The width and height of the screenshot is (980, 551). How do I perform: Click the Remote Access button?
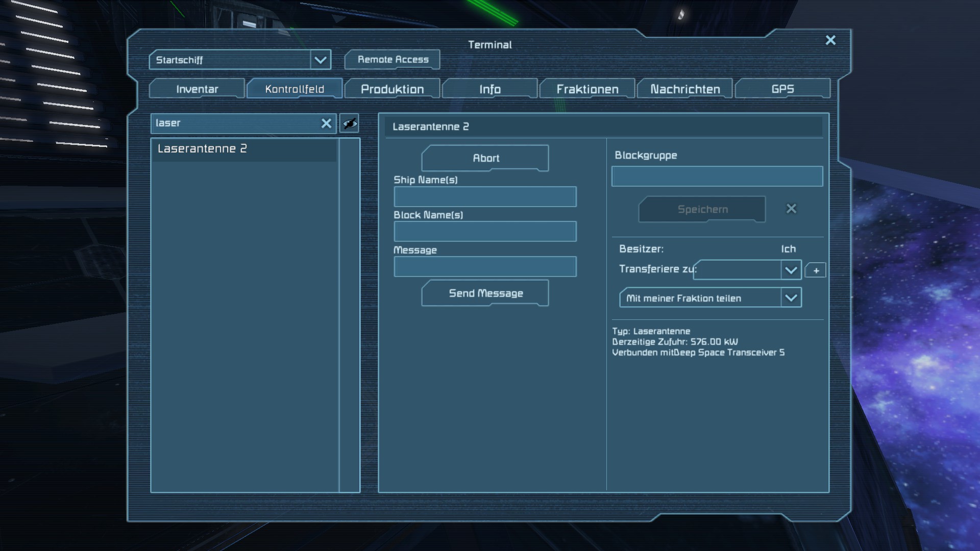point(393,60)
